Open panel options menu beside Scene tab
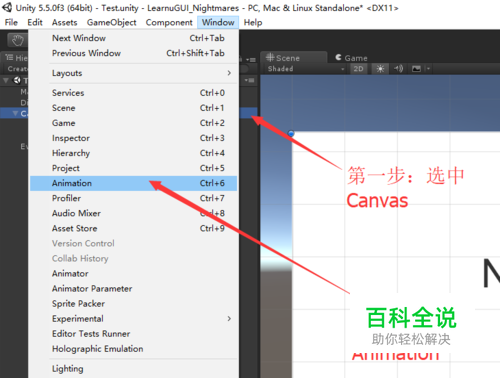This screenshot has width=500, height=378. pos(251,60)
